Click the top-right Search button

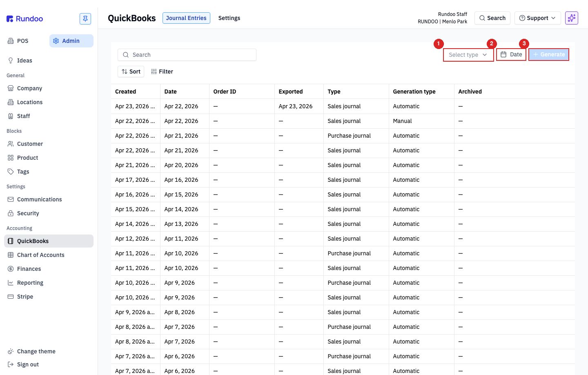tap(492, 18)
